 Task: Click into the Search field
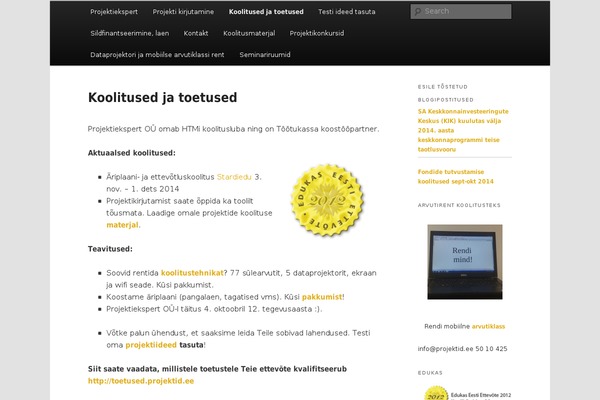click(461, 11)
